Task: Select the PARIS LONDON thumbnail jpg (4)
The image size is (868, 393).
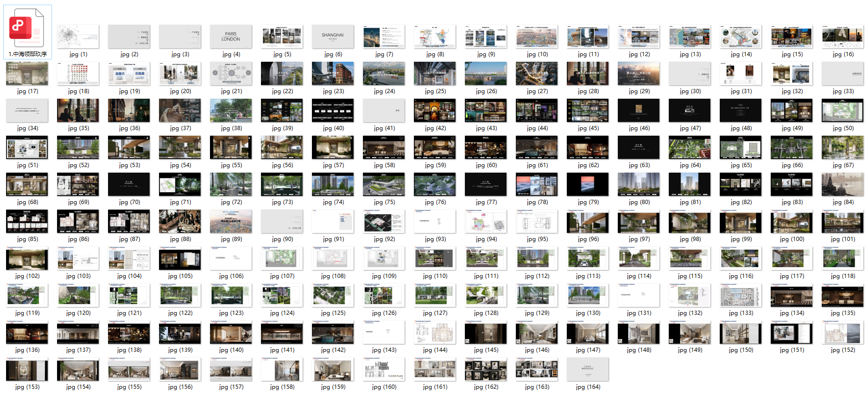Action: point(231,37)
